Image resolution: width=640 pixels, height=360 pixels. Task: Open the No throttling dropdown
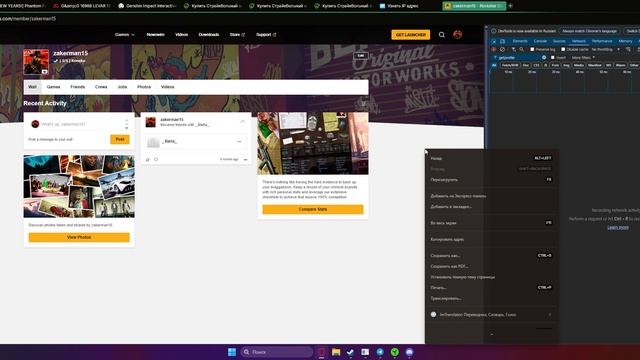click(x=606, y=49)
